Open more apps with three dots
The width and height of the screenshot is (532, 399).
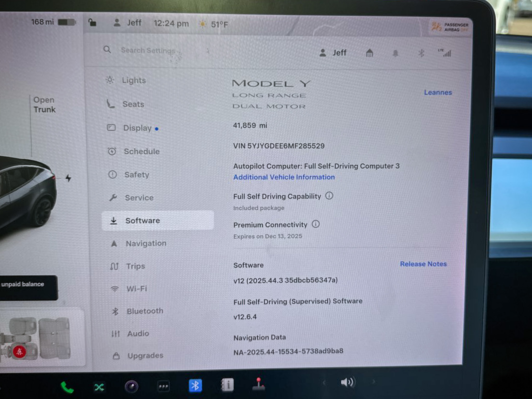click(163, 387)
